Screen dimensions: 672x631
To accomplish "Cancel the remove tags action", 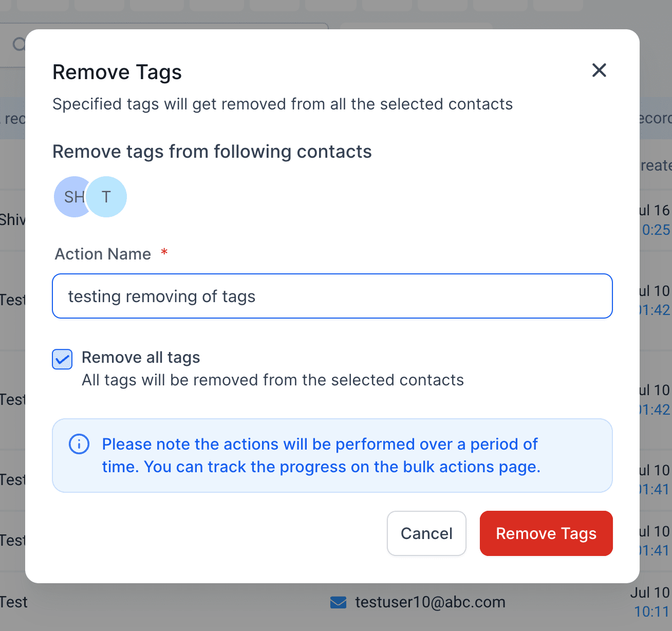I will pos(426,533).
